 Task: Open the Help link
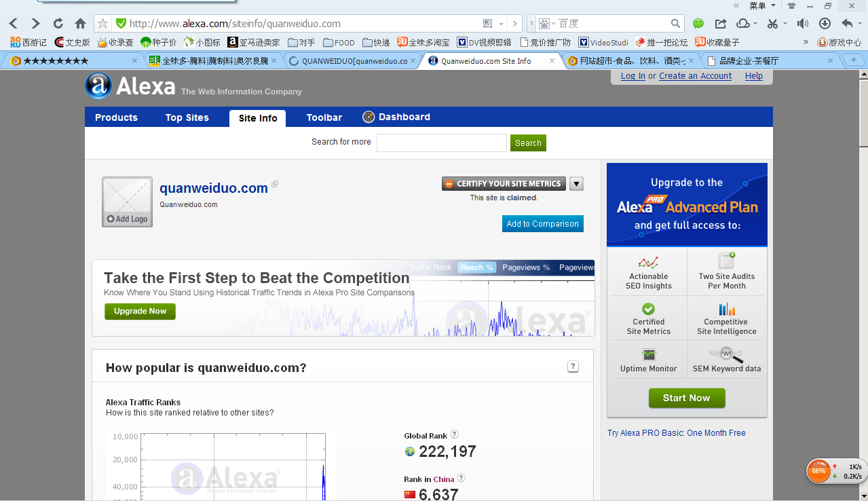(754, 76)
